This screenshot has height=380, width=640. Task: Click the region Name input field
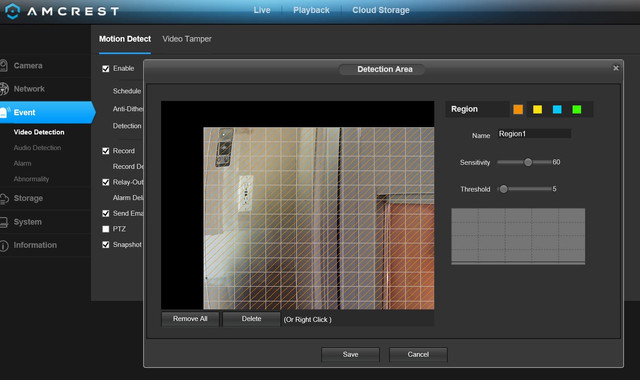point(534,134)
